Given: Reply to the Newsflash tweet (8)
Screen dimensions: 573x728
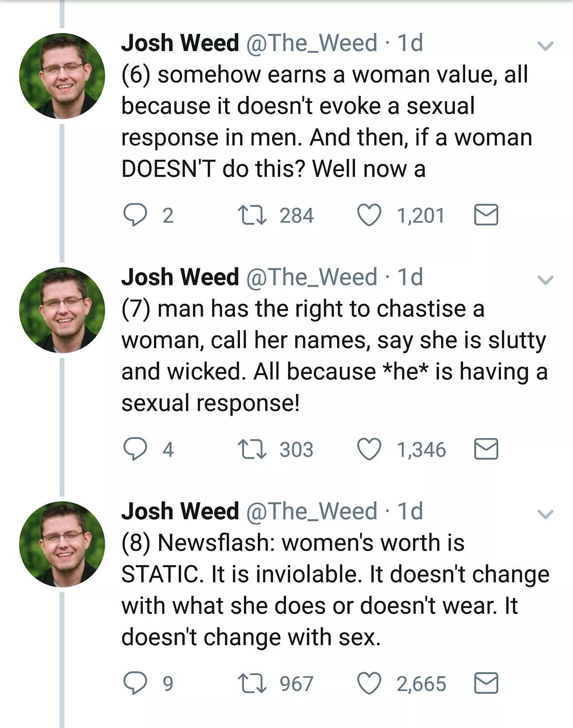Looking at the screenshot, I should [135, 684].
